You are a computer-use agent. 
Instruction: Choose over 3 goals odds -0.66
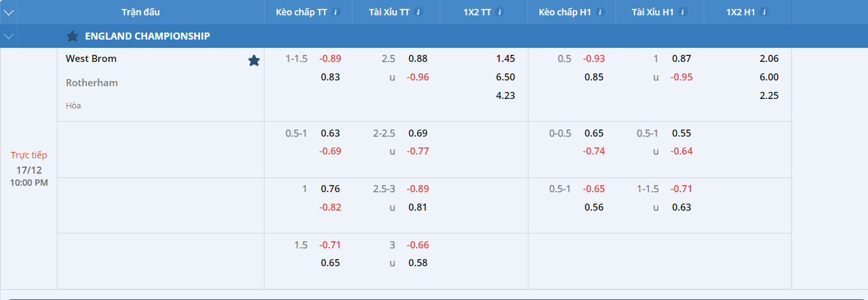[x=418, y=245]
